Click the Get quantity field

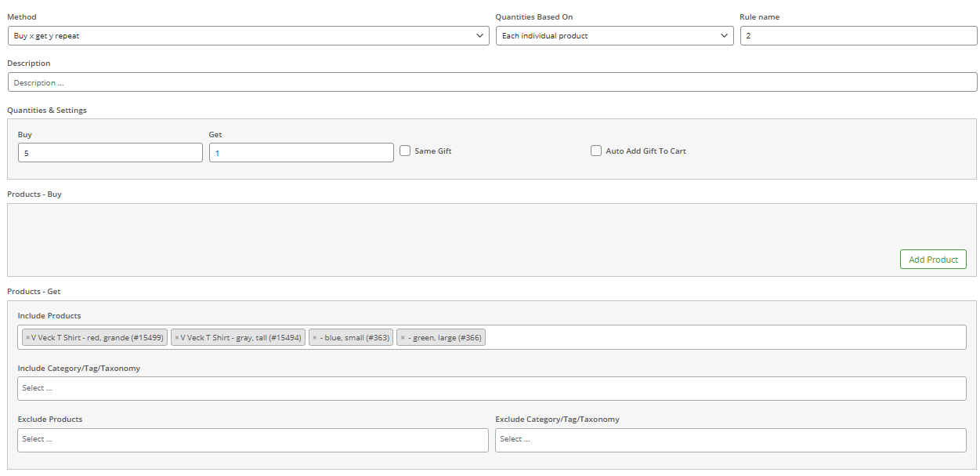pyautogui.click(x=301, y=153)
